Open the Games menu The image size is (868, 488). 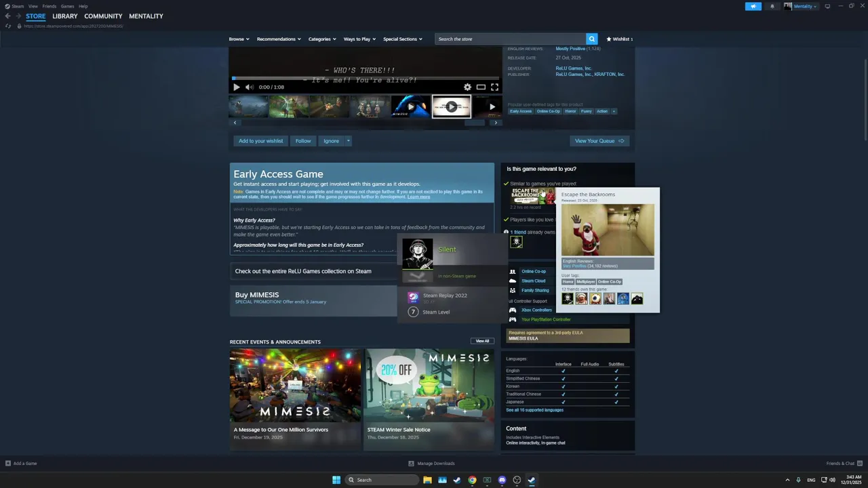pyautogui.click(x=67, y=6)
